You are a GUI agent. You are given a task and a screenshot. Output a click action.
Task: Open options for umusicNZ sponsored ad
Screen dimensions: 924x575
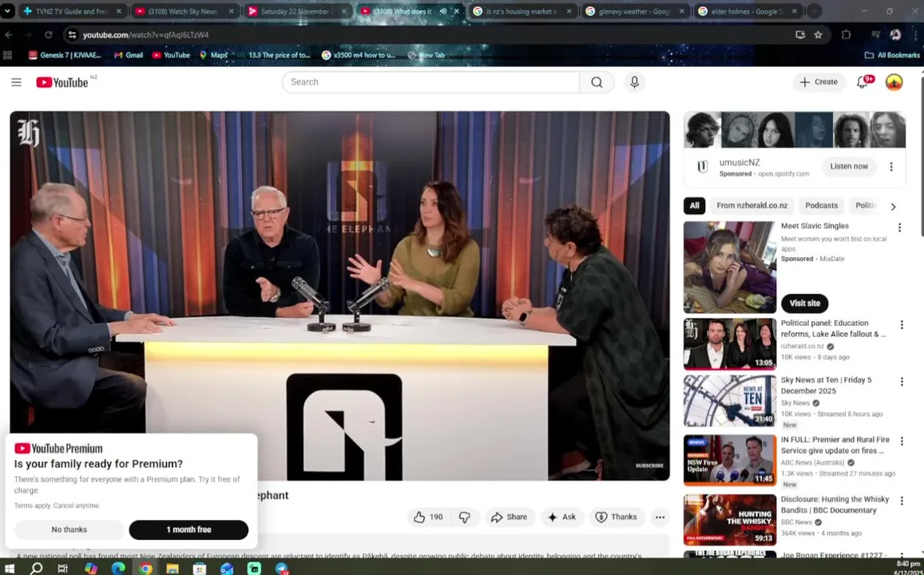coord(891,167)
